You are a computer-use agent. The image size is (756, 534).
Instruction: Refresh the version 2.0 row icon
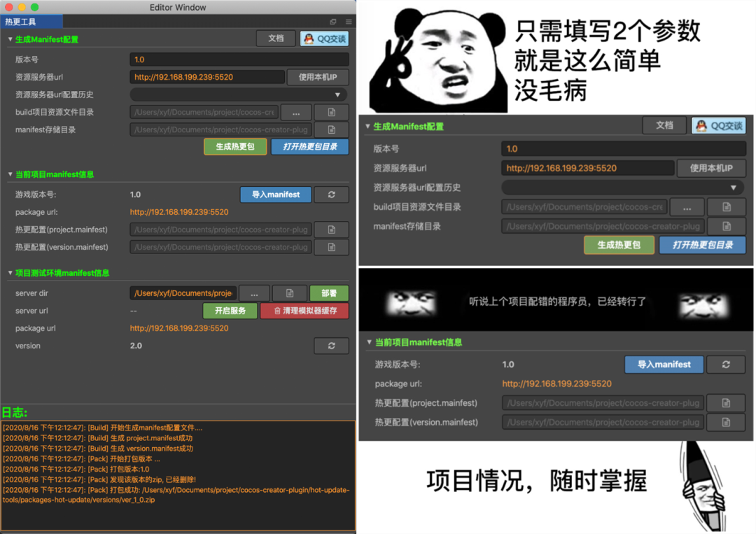tap(332, 346)
